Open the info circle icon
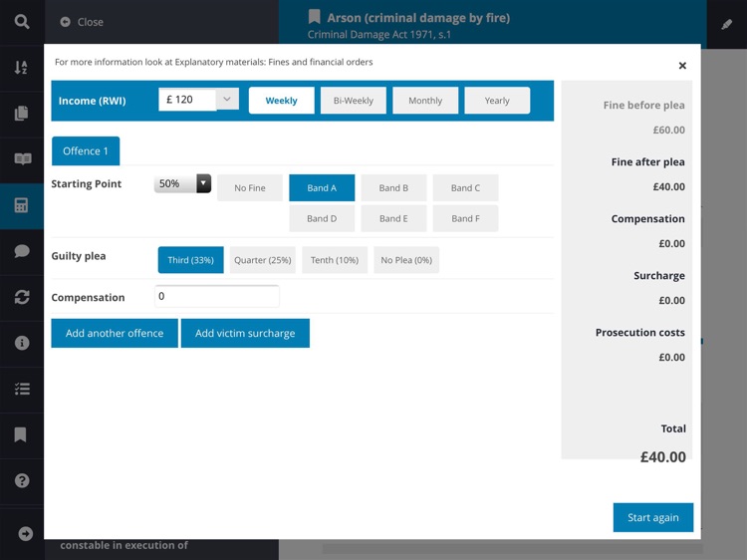Viewport: 747px width, 560px height. [22, 342]
